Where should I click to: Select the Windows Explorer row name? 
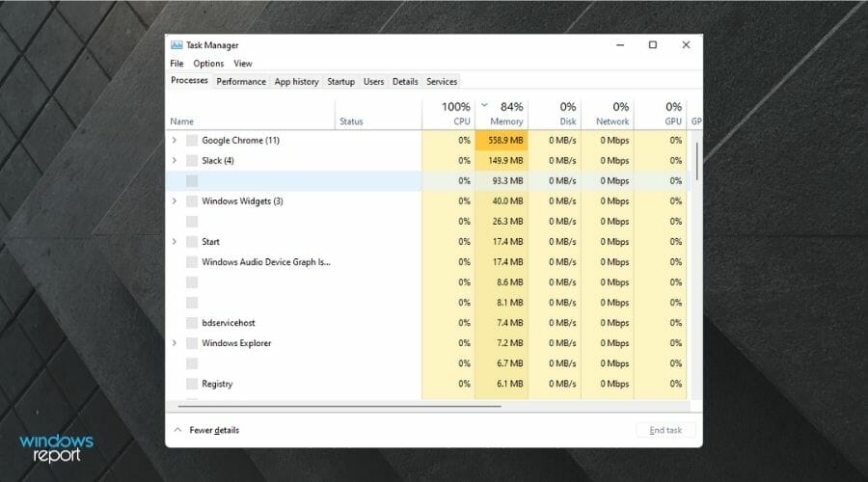point(236,343)
